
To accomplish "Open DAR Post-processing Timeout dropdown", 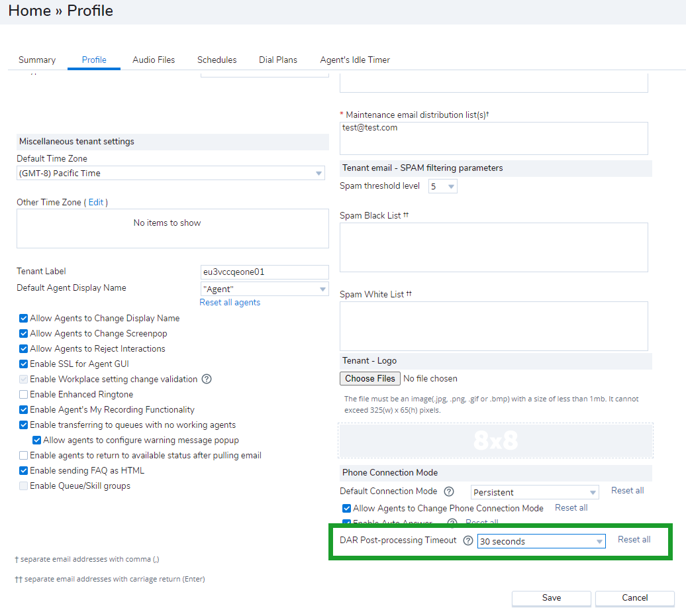I will (542, 541).
